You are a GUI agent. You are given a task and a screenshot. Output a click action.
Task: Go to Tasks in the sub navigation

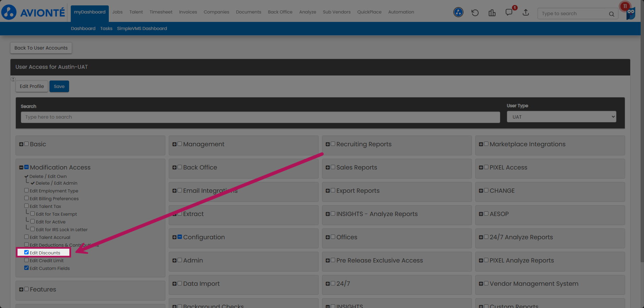coord(106,29)
